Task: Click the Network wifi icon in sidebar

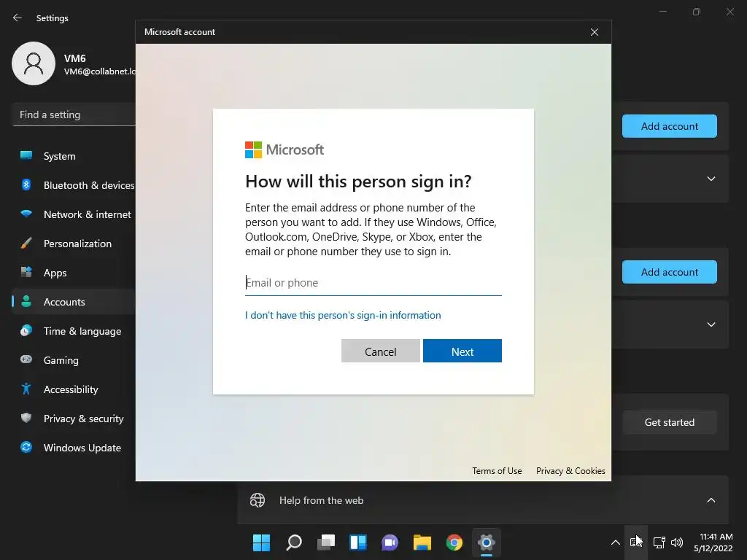Action: (26, 214)
